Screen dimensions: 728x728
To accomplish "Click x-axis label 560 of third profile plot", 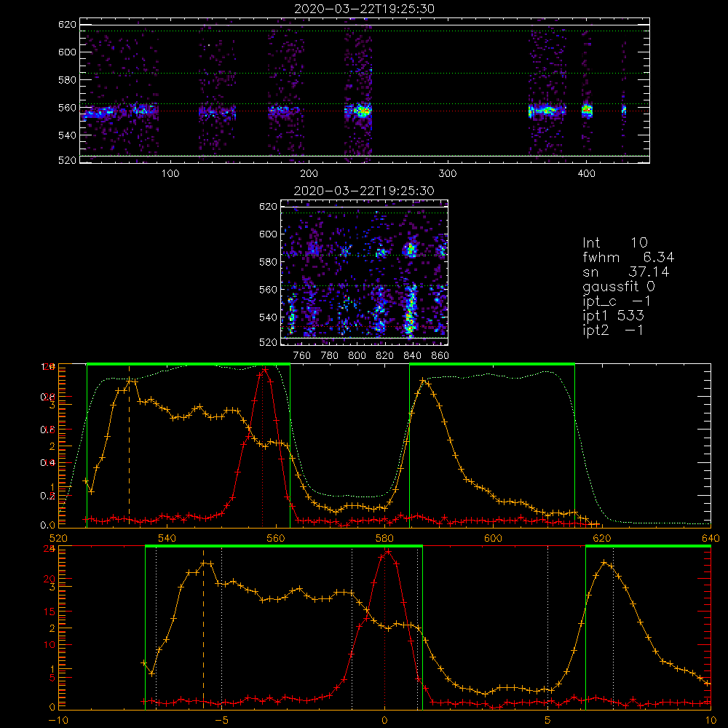I will click(x=276, y=539).
